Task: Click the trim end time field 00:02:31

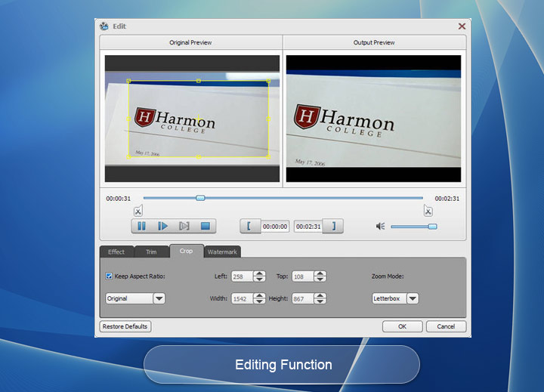Action: pos(308,227)
